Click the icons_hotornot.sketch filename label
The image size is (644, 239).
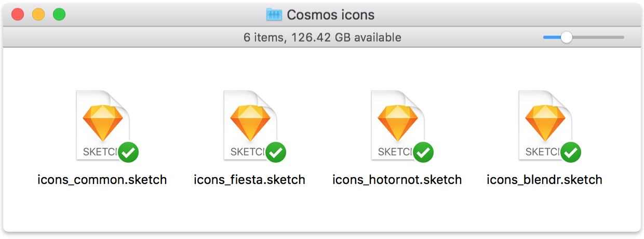click(x=397, y=180)
